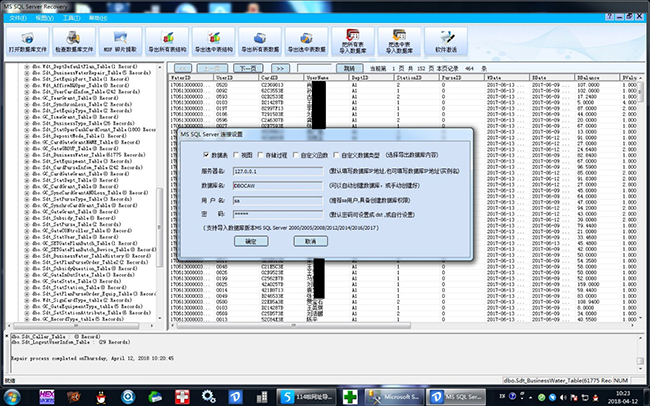Open the 视图 menu
This screenshot has height=406, width=650.
[x=44, y=18]
